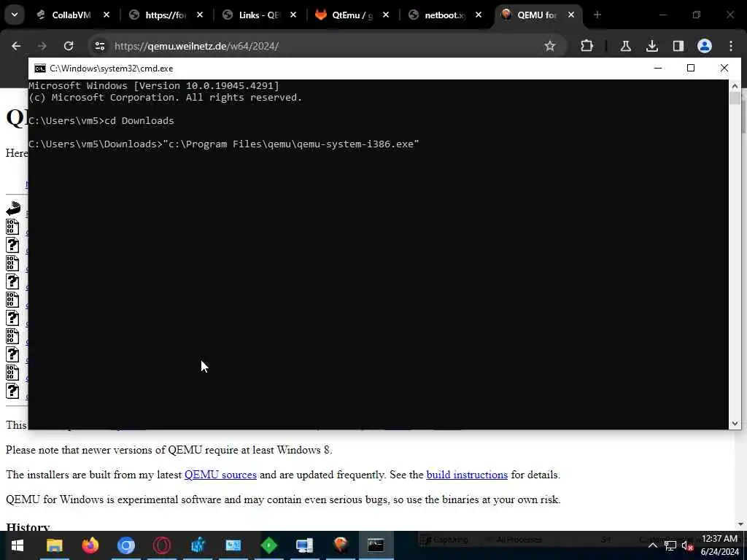Switch to the QtEmu tab
This screenshot has width=747, height=560.
click(x=352, y=15)
